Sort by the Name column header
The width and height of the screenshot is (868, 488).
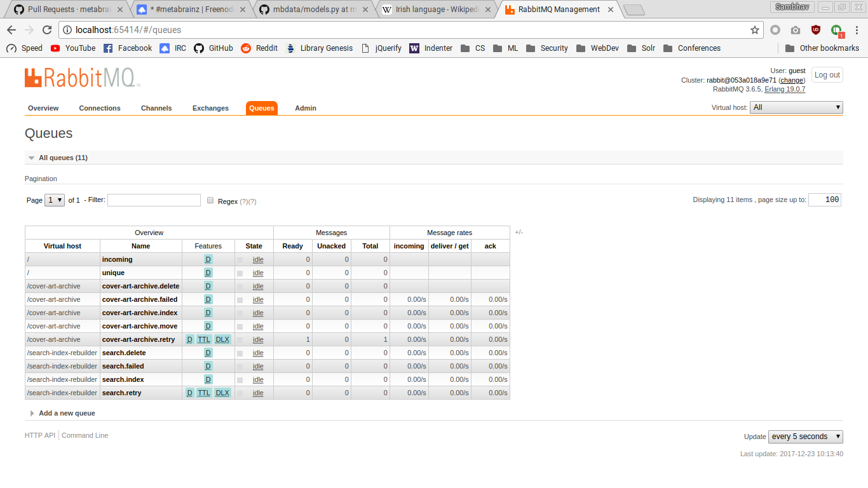(x=140, y=246)
